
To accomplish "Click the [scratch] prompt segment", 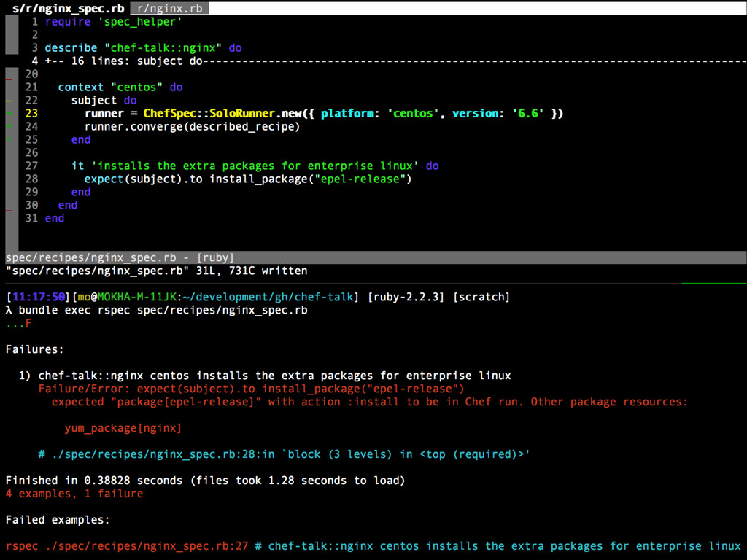I will pos(481,297).
